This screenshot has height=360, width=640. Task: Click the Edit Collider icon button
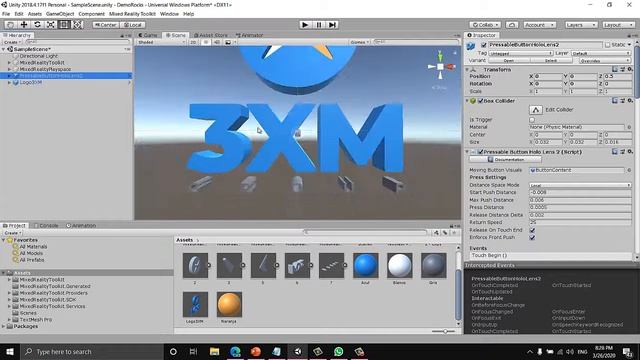point(536,110)
